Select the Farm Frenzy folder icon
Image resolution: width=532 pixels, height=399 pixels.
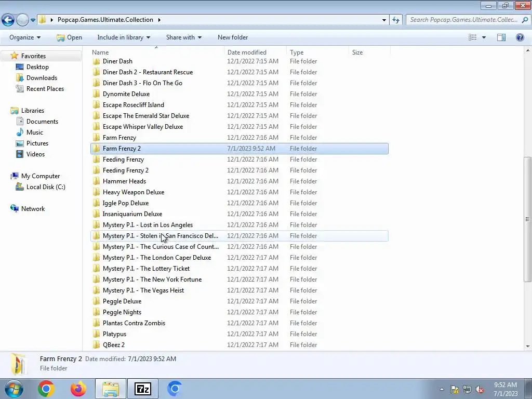tap(96, 137)
